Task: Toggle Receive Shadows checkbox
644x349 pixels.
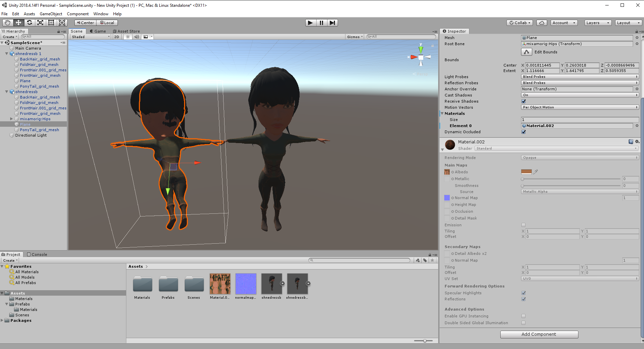Action: tap(523, 101)
